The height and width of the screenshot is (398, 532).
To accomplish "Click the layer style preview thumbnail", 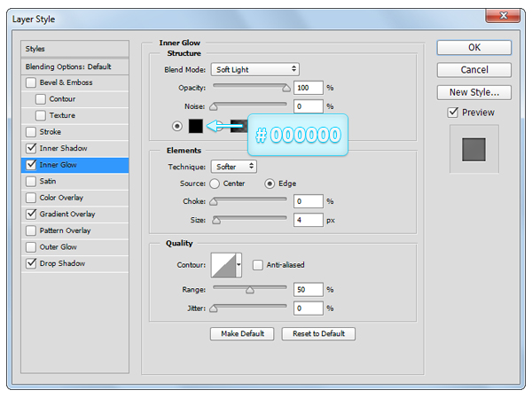I will [x=474, y=148].
